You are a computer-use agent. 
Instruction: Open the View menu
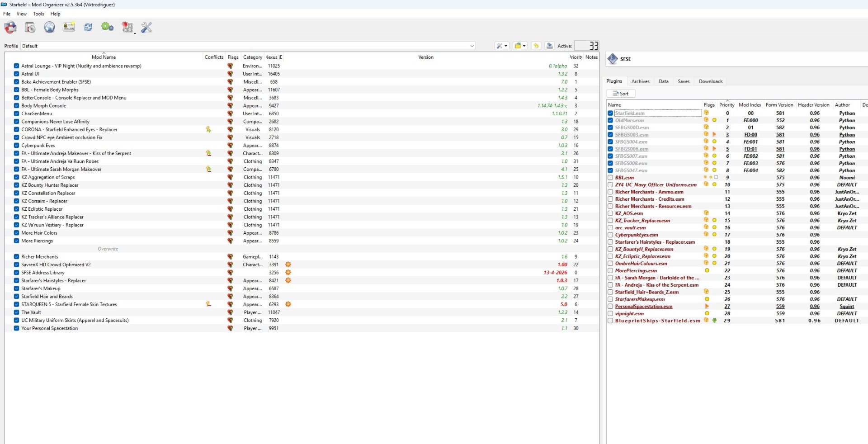(22, 14)
